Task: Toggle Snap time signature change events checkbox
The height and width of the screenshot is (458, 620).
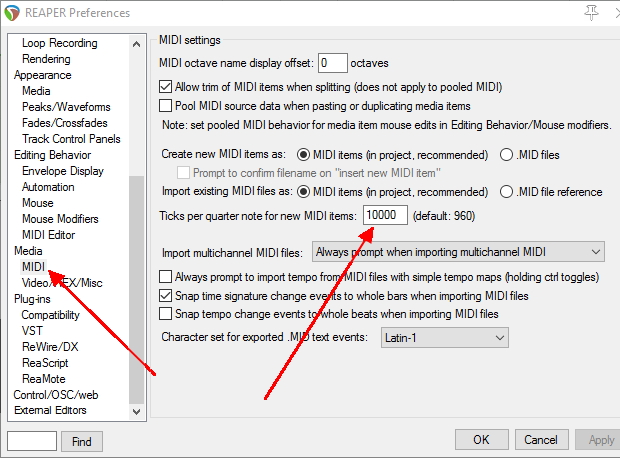Action: (x=165, y=295)
